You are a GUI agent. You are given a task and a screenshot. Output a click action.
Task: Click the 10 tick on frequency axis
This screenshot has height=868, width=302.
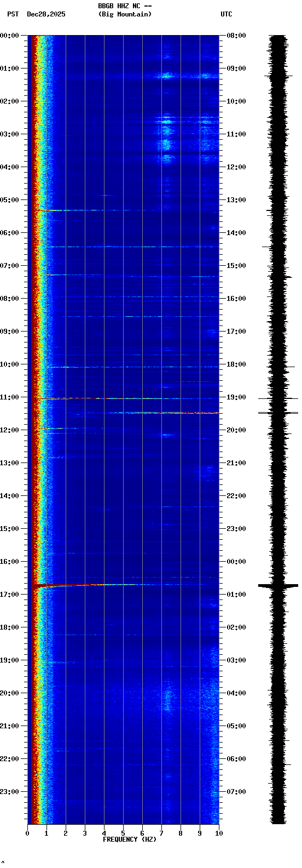coord(219,833)
